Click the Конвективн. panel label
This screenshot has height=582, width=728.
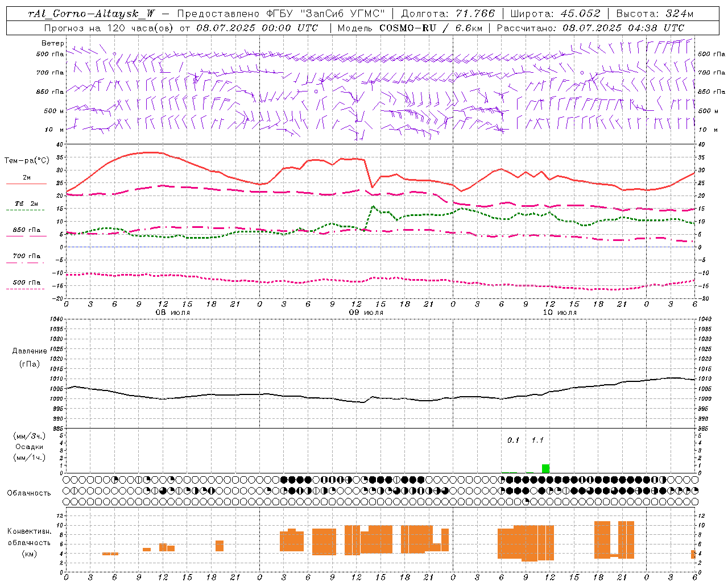point(30,531)
